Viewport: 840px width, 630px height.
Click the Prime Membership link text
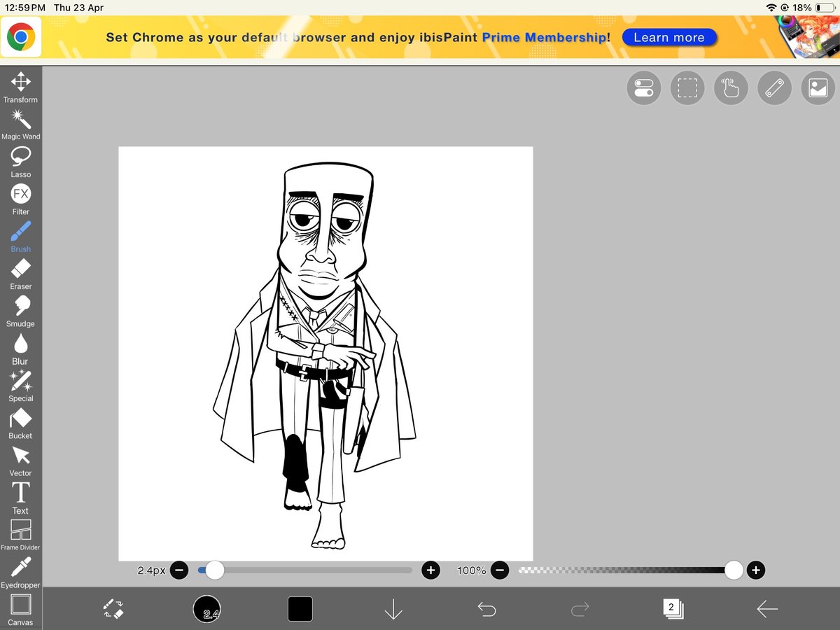point(545,38)
